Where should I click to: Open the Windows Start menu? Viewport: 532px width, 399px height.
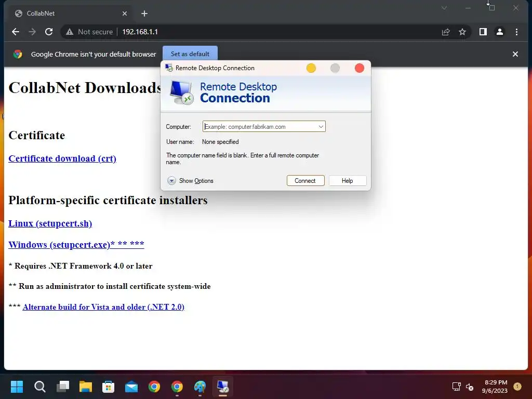tap(17, 387)
